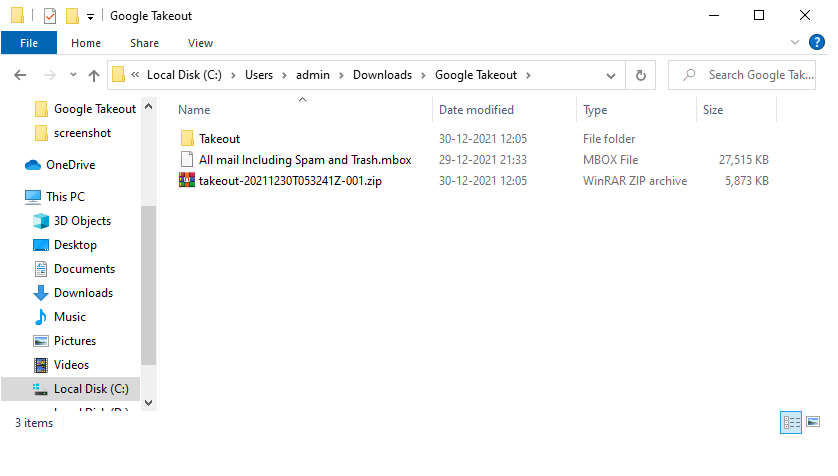Image resolution: width=838 pixels, height=476 pixels.
Task: Navigate to Local Disk (C:) breadcrumb
Action: click(184, 75)
